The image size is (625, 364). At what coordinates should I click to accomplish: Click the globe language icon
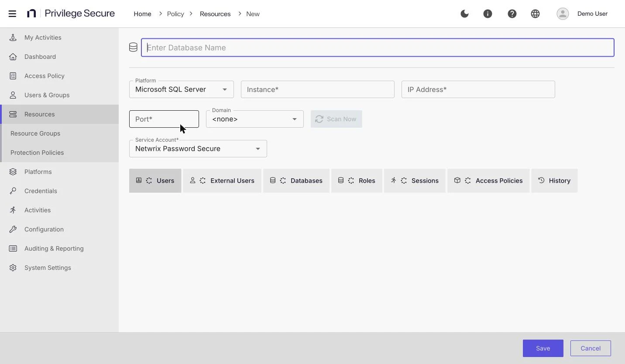[x=535, y=14]
